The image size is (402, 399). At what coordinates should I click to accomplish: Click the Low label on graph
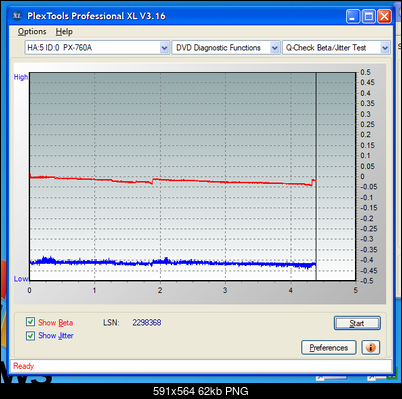point(21,279)
